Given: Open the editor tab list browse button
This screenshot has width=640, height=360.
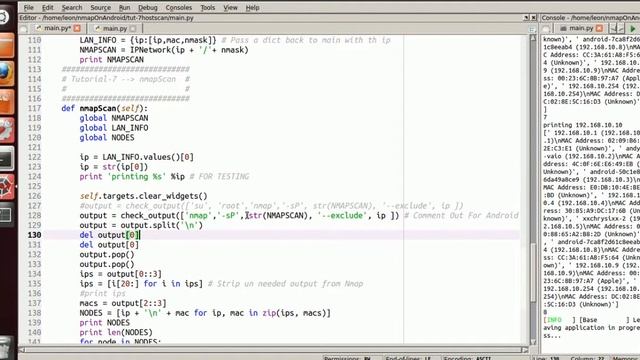Looking at the screenshot, I should 24,29.
